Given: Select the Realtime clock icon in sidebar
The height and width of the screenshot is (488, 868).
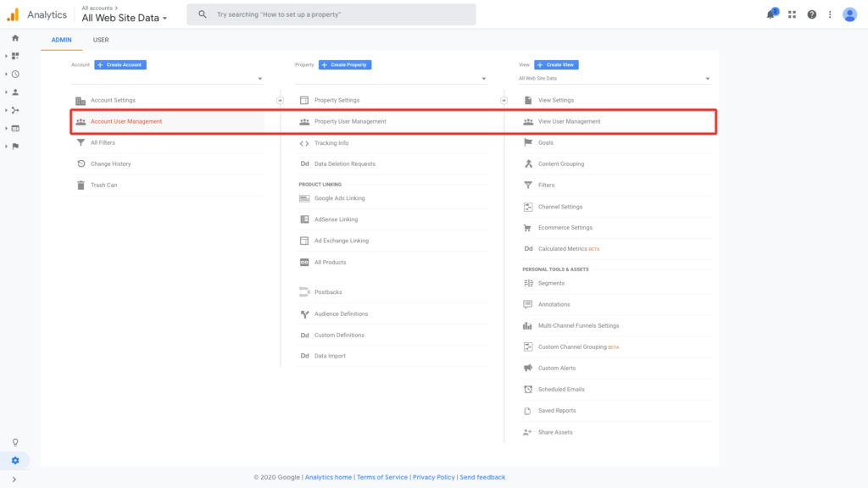Looking at the screenshot, I should tap(15, 74).
